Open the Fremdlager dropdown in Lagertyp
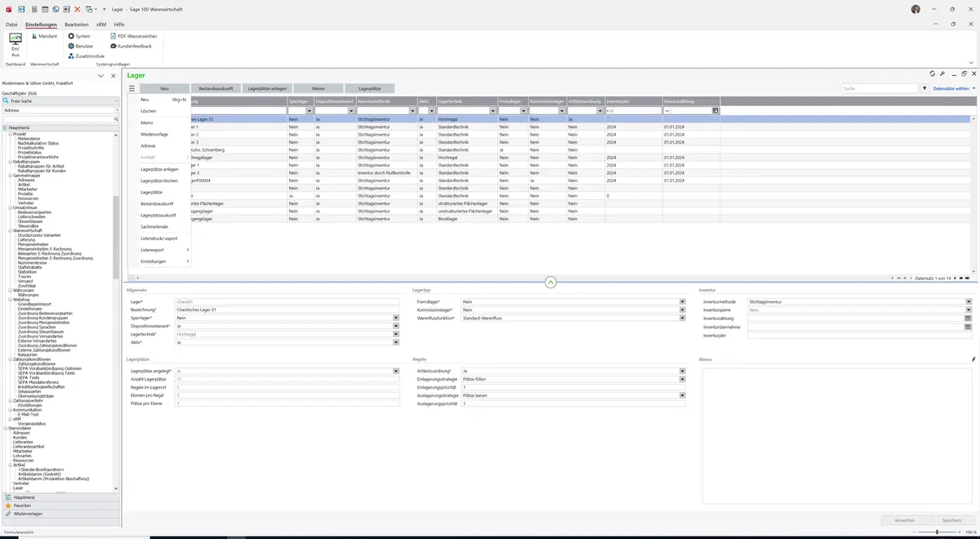This screenshot has width=980, height=539. 682,301
